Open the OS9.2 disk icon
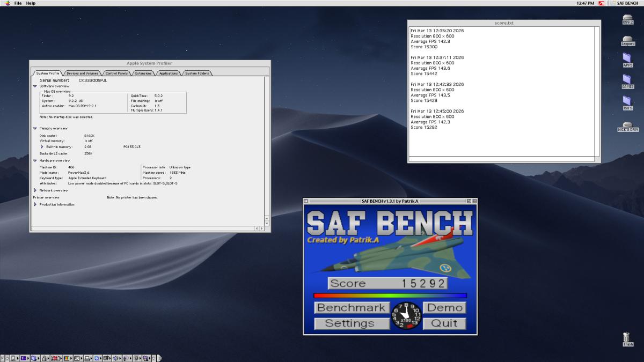This screenshot has height=362, width=644. 627,19
